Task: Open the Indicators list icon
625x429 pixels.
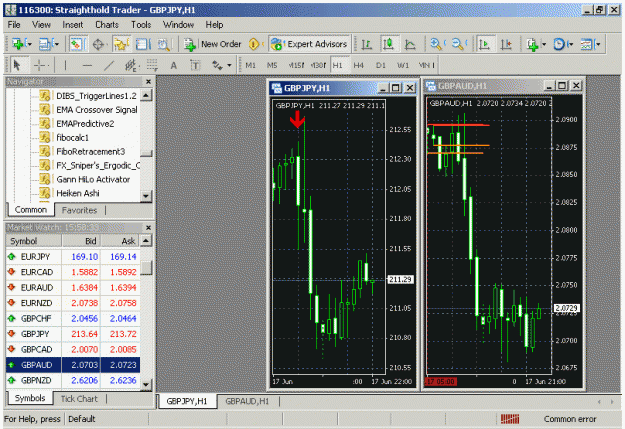Action: pyautogui.click(x=533, y=44)
